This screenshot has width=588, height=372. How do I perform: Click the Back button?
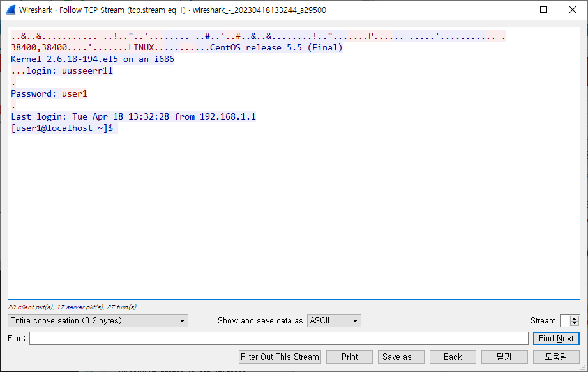pyautogui.click(x=453, y=357)
